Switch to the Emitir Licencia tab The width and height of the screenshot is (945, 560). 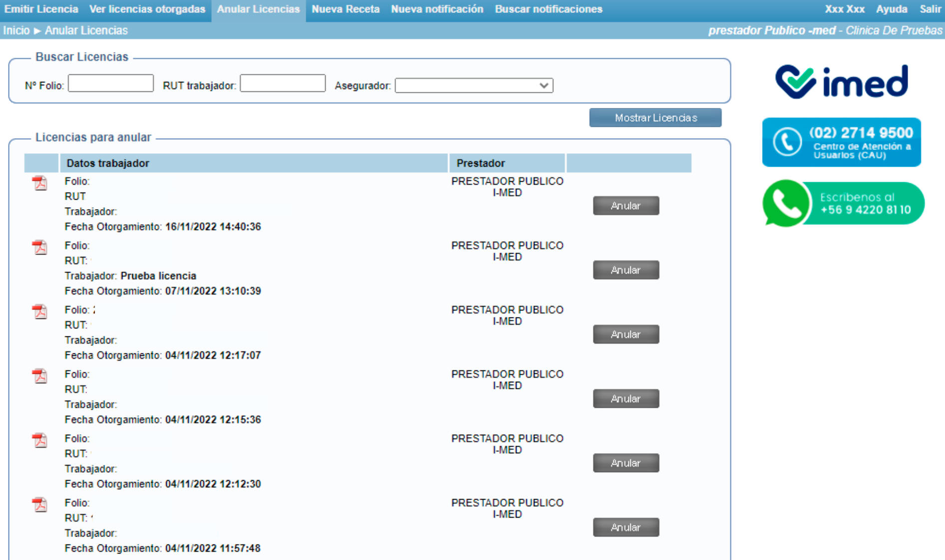pos(41,9)
